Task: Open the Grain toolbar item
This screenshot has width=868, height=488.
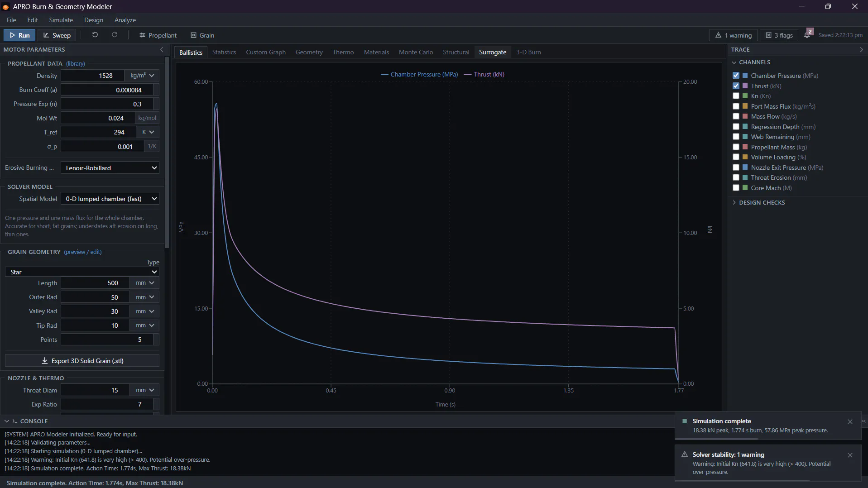Action: [202, 35]
